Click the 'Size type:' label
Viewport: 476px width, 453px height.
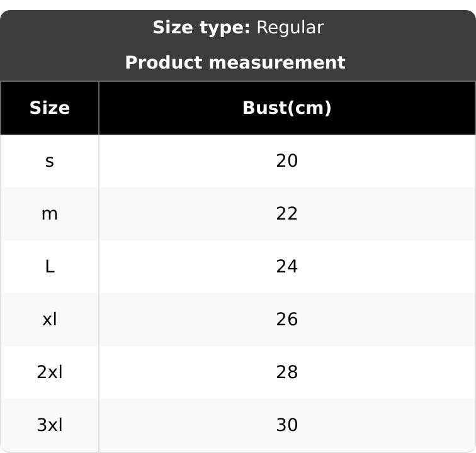pos(201,28)
